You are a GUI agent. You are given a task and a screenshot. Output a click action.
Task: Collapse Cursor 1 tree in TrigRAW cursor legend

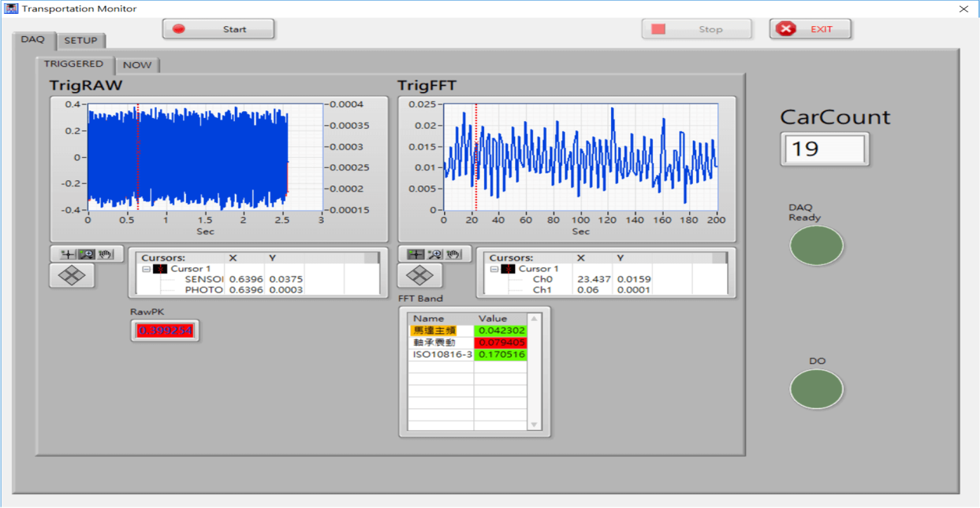(145, 269)
